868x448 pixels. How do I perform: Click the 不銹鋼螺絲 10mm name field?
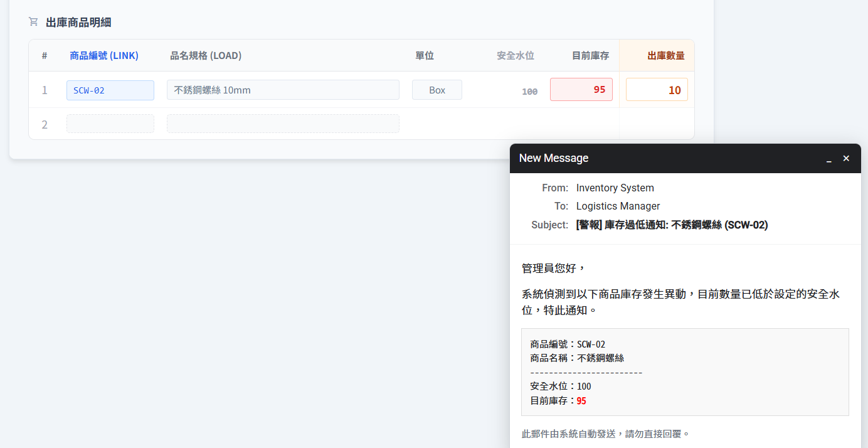pos(283,90)
